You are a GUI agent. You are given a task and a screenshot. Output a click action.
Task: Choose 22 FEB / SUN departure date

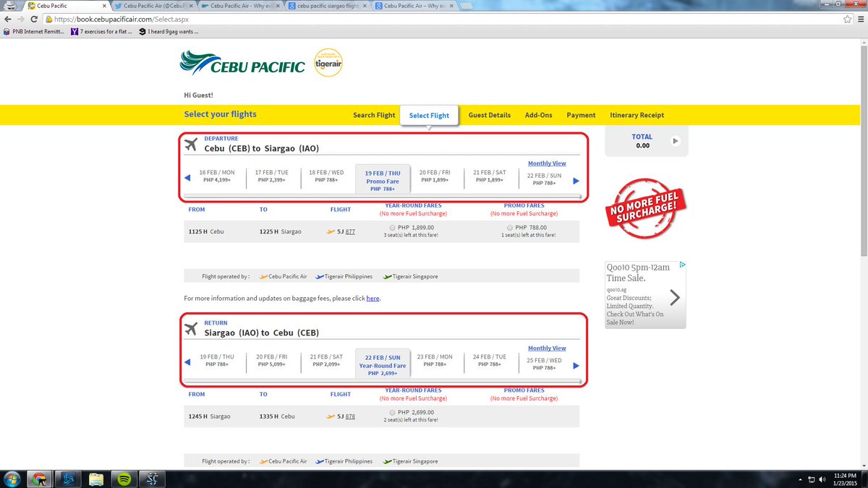[x=545, y=179]
